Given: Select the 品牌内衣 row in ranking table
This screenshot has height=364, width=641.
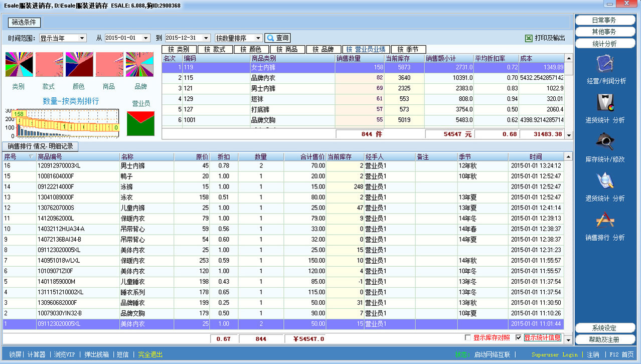Looking at the screenshot, I should pyautogui.click(x=263, y=78).
